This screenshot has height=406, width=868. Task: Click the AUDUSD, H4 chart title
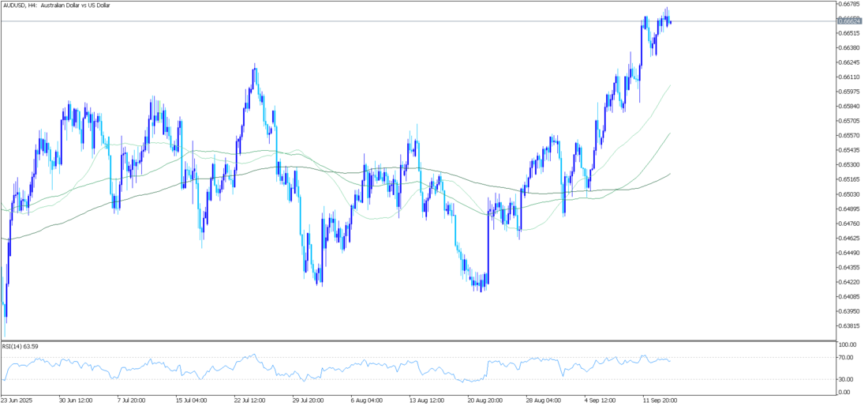click(x=57, y=6)
